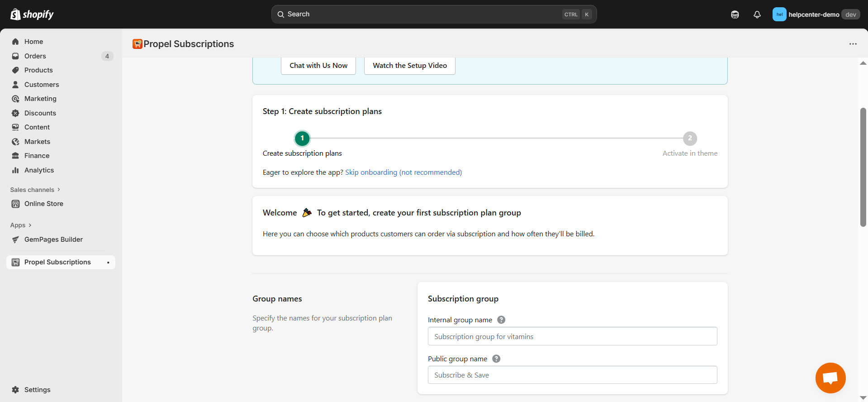Select step 1 circle in progress tracker
The width and height of the screenshot is (868, 402).
click(302, 139)
